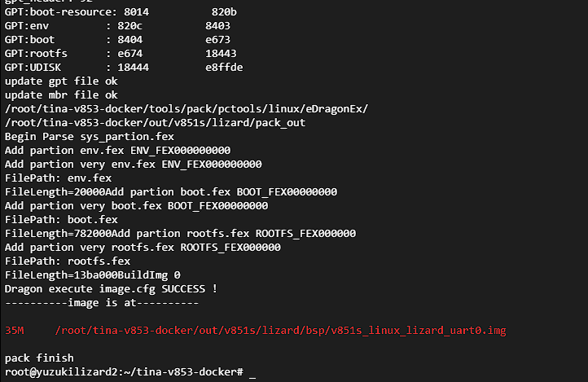Click the 'FilePath: rootfs.fex' line

tap(67, 261)
